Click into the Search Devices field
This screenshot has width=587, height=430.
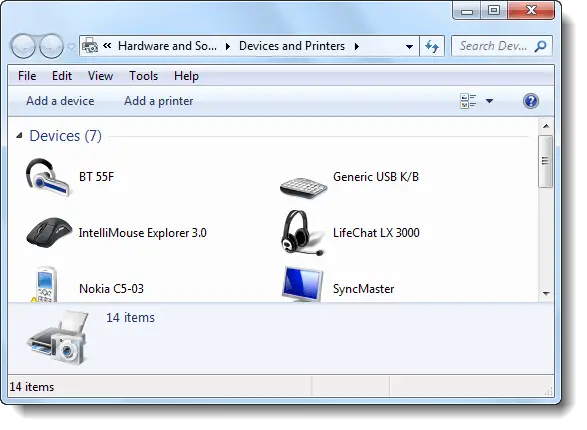pyautogui.click(x=493, y=46)
